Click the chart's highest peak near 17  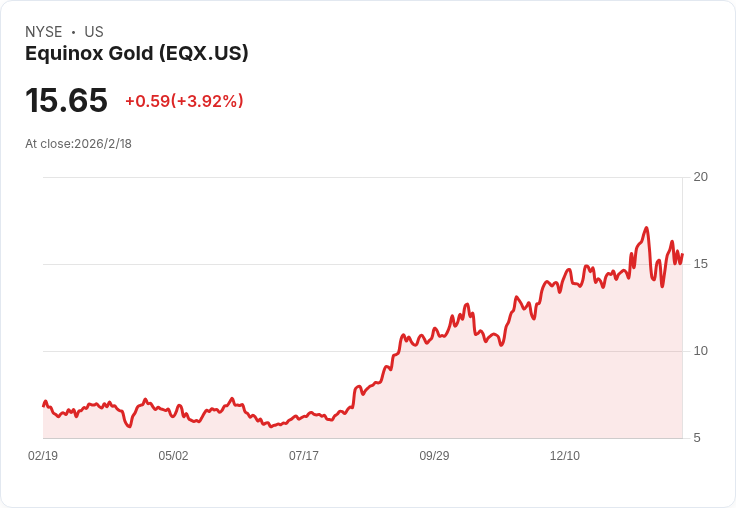646,228
